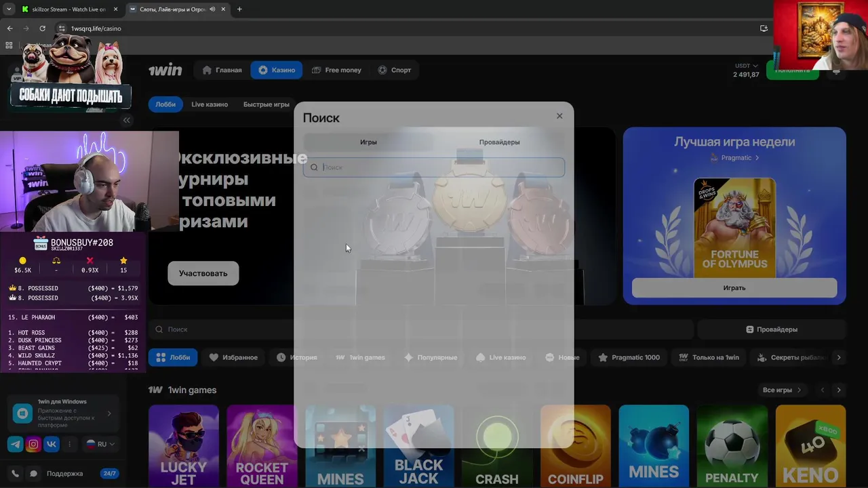The height and width of the screenshot is (488, 868).
Task: Open the support chat bubble icon
Action: pos(33,474)
